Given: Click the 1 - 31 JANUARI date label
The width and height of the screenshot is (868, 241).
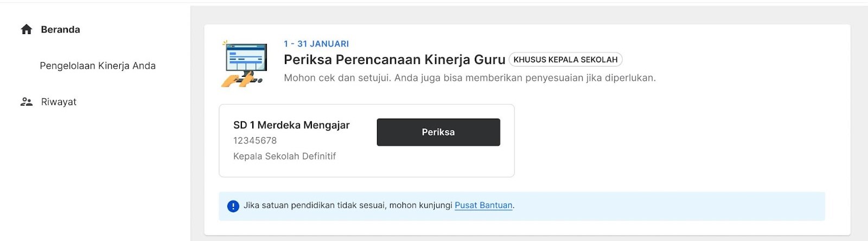Looking at the screenshot, I should click(316, 44).
